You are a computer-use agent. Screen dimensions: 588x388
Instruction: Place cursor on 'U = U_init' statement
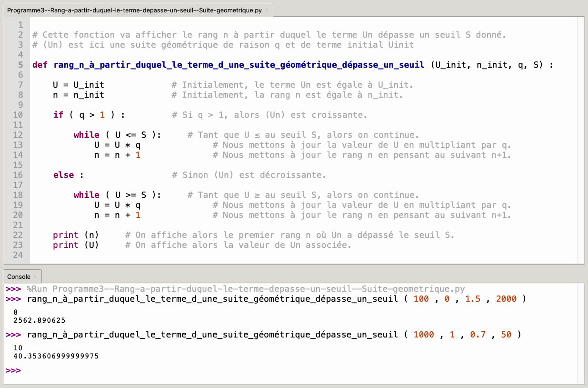pos(78,85)
